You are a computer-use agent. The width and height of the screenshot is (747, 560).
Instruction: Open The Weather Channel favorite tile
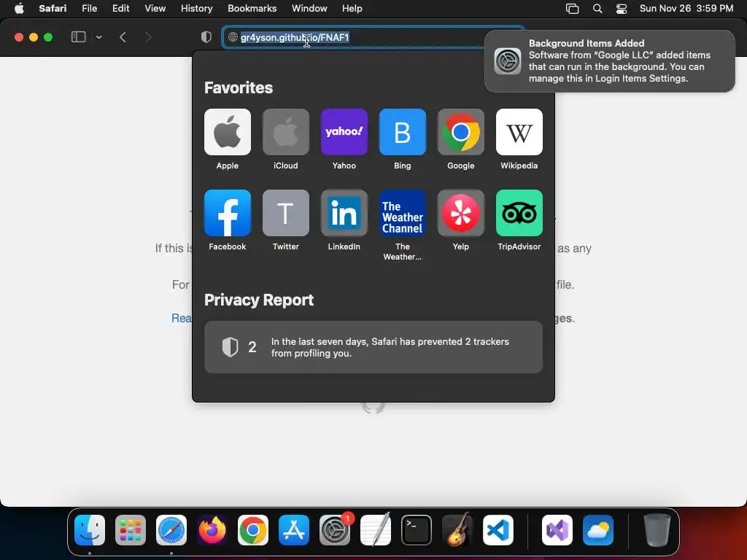pyautogui.click(x=403, y=213)
